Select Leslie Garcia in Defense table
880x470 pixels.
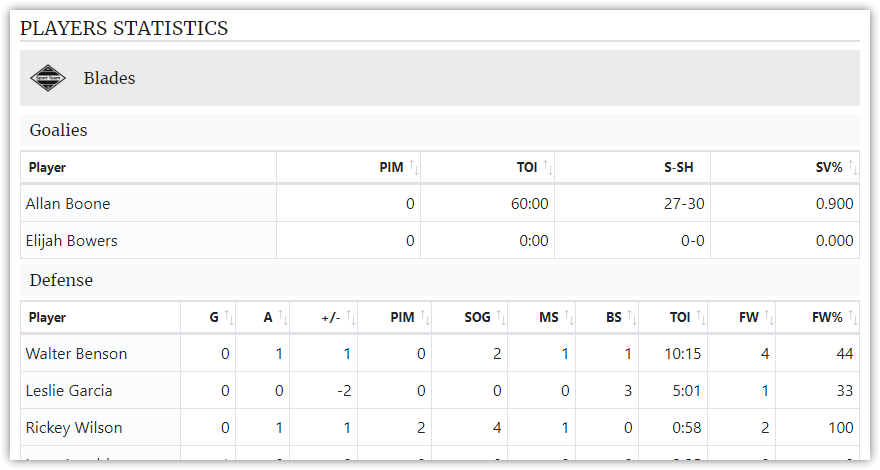[x=69, y=391]
